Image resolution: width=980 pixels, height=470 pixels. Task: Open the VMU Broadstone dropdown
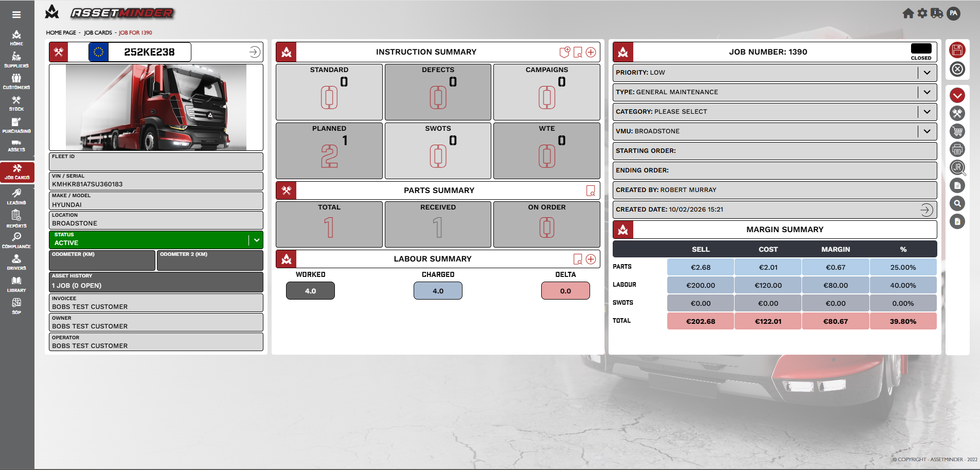(926, 131)
